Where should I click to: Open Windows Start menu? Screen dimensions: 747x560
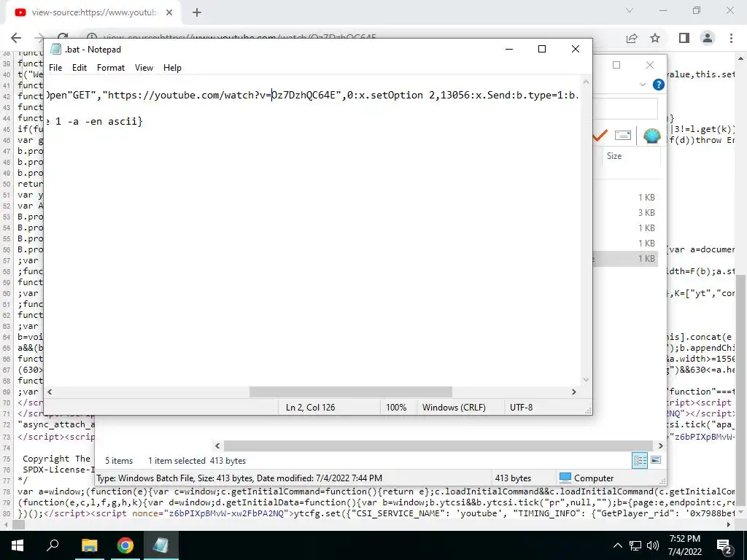pyautogui.click(x=18, y=545)
